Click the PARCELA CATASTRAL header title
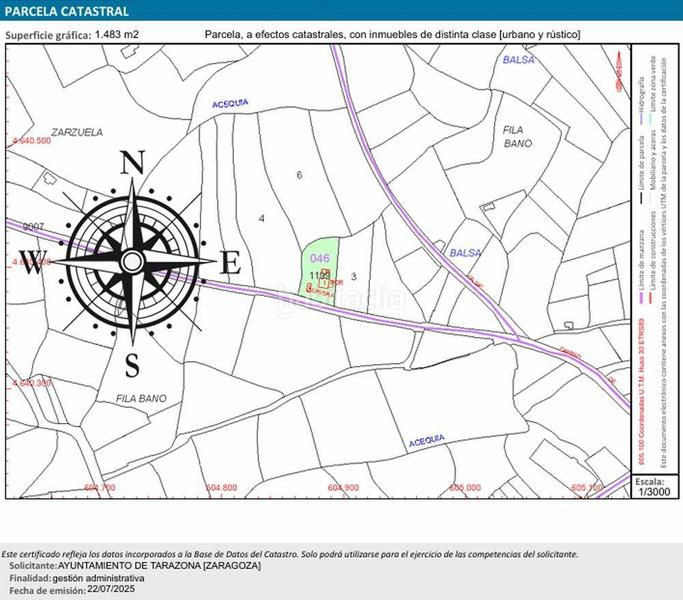This screenshot has height=600, width=683. point(68,12)
